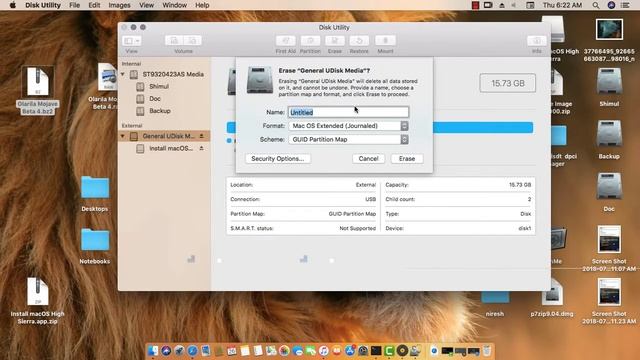Open iTunes in the Dock
Viewport: 640px width, 360px height.
pos(324,351)
